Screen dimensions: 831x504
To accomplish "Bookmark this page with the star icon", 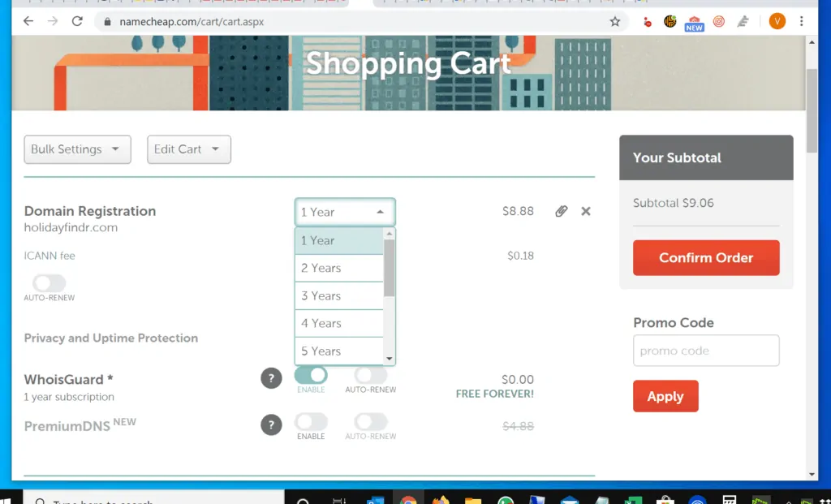I will [615, 21].
